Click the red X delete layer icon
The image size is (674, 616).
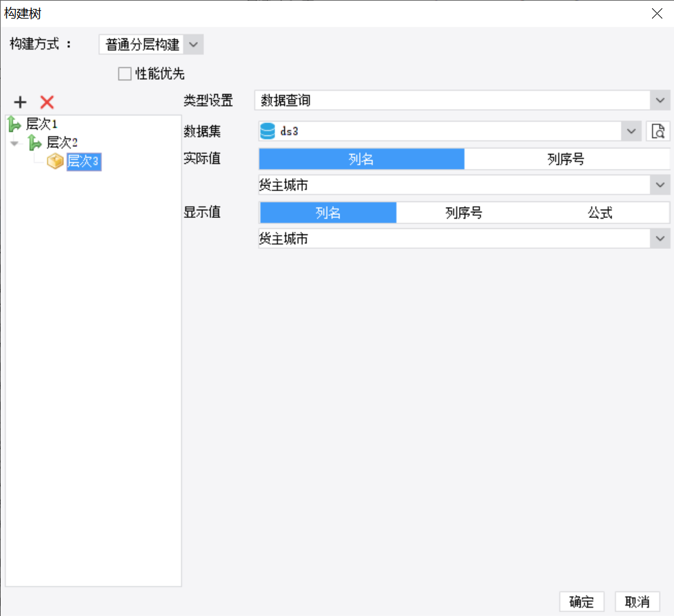(x=47, y=102)
